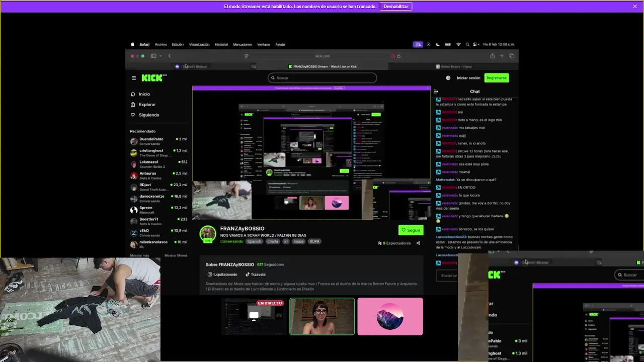Viewport: 644px width, 362px height.
Task: Open a new tab with the plus icon
Action: point(502,56)
